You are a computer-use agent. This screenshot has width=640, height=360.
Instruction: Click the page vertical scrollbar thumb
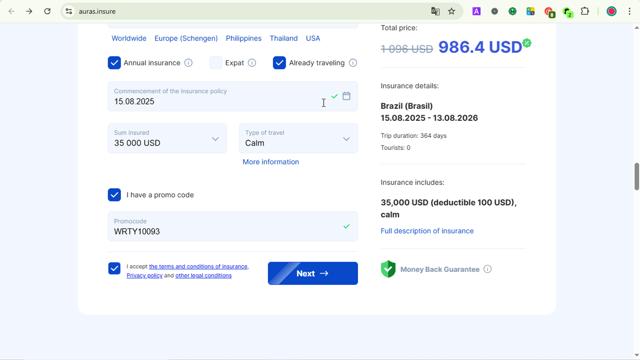pos(636,176)
